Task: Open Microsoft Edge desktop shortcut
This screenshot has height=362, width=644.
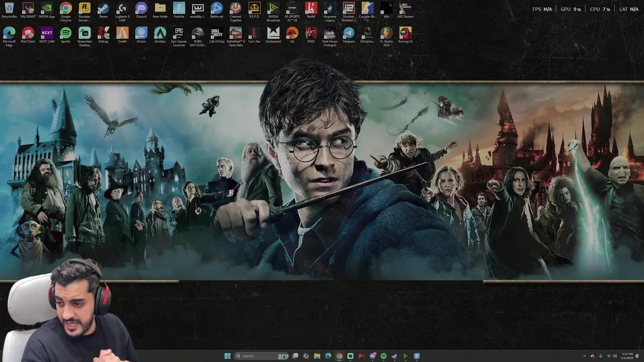Action: 9,37
